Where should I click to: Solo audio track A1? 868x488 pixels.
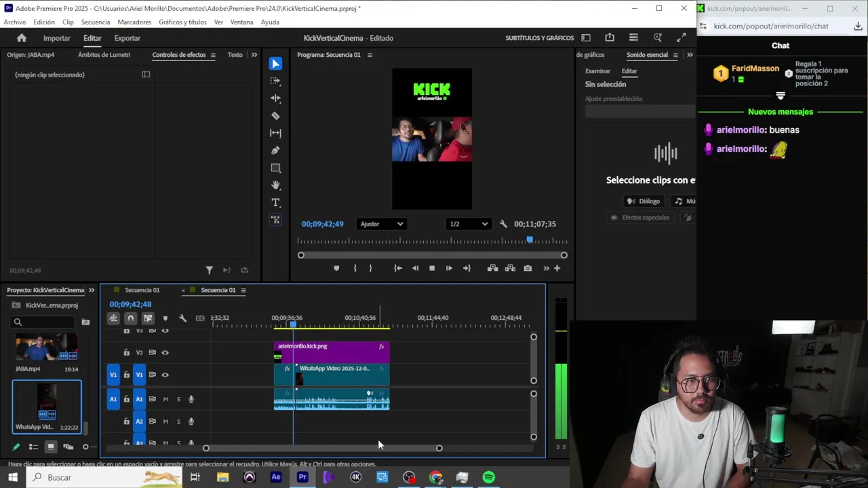click(x=178, y=399)
